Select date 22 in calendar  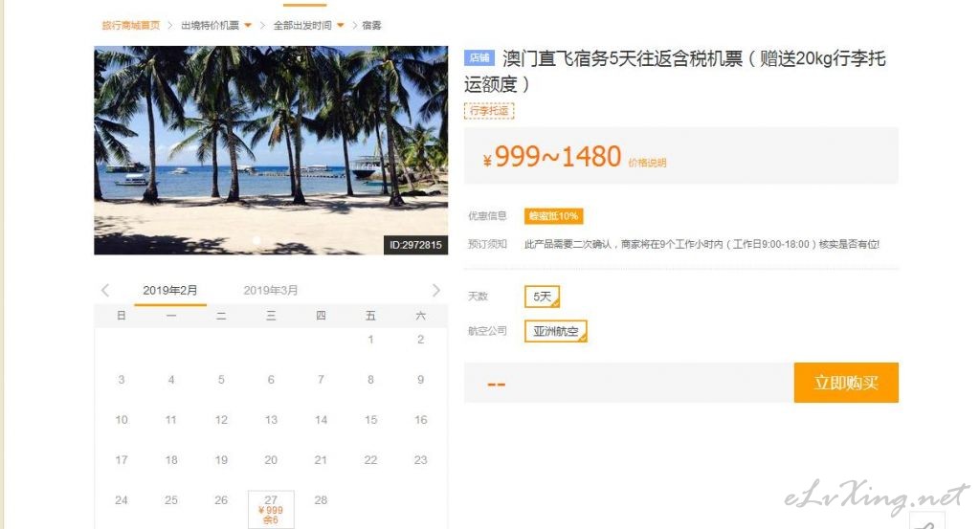click(x=370, y=460)
